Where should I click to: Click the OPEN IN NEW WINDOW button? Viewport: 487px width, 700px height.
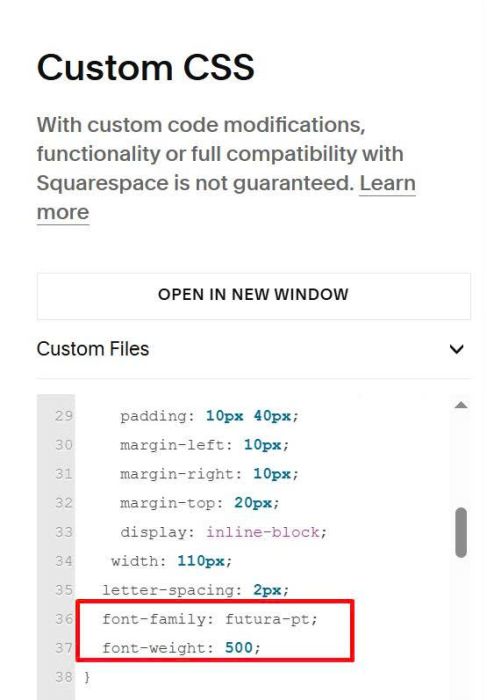click(254, 296)
